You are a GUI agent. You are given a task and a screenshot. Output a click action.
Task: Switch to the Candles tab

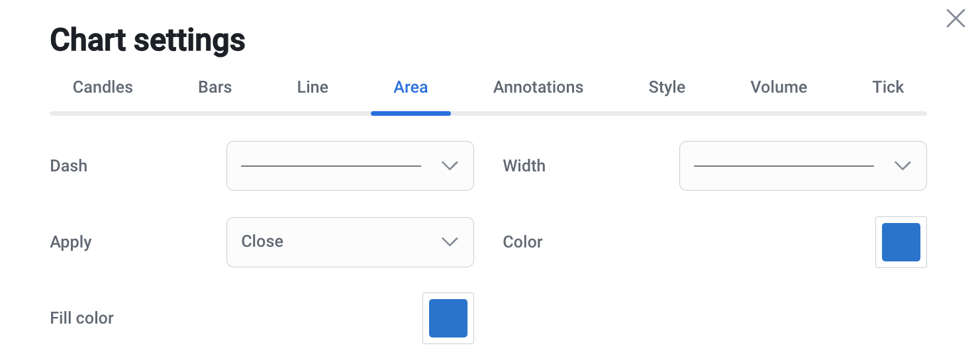click(x=103, y=87)
